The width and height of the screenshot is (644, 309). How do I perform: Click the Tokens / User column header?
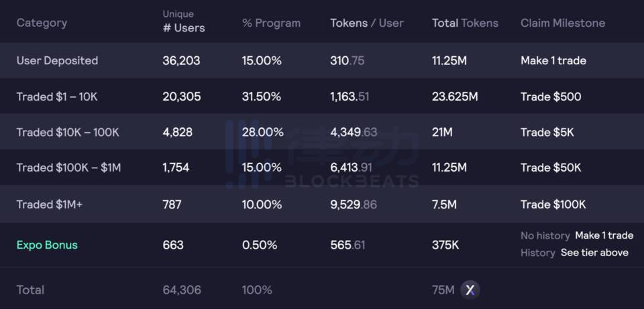(x=367, y=23)
